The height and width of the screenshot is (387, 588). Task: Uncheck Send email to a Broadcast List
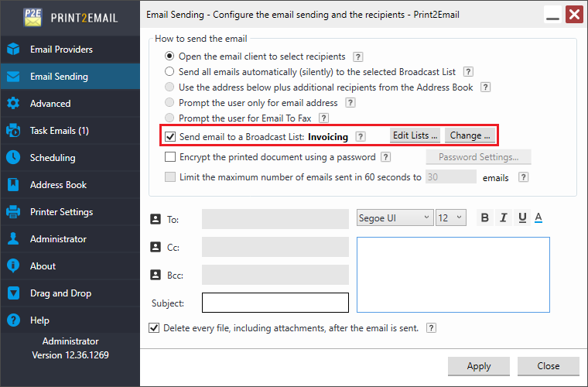[170, 136]
